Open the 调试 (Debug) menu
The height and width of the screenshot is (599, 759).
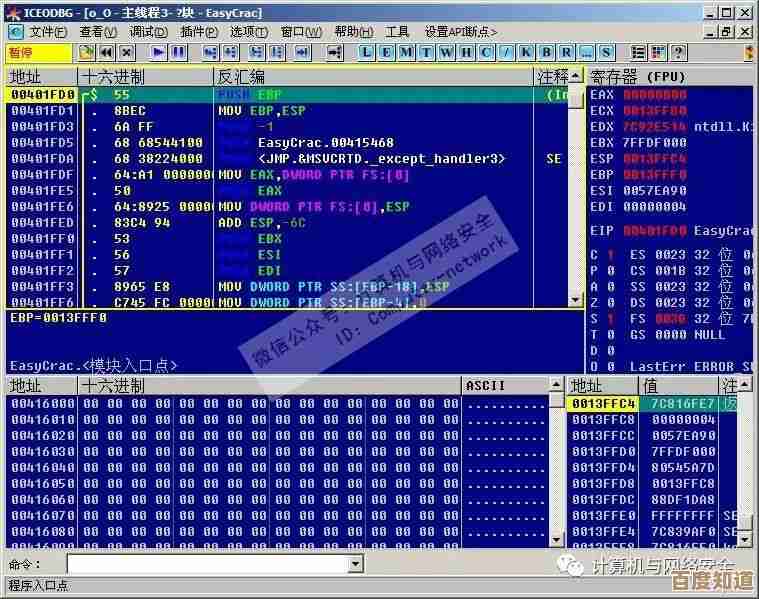pos(148,32)
